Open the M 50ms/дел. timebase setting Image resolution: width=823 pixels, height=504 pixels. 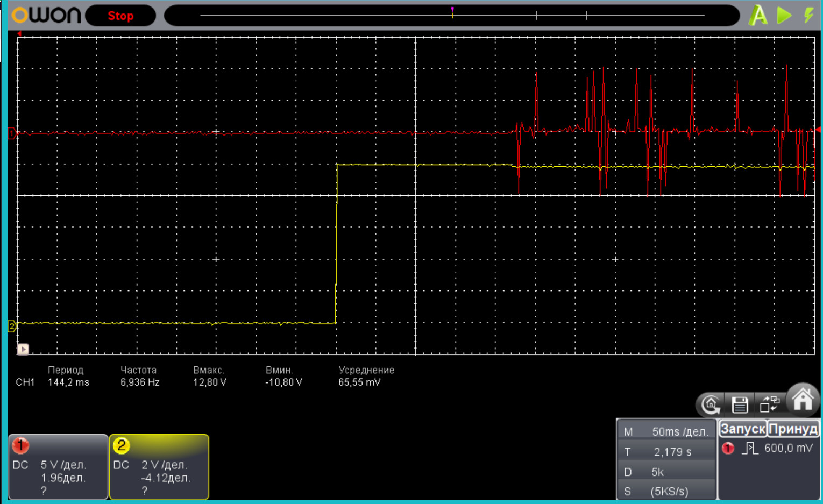pos(667,431)
